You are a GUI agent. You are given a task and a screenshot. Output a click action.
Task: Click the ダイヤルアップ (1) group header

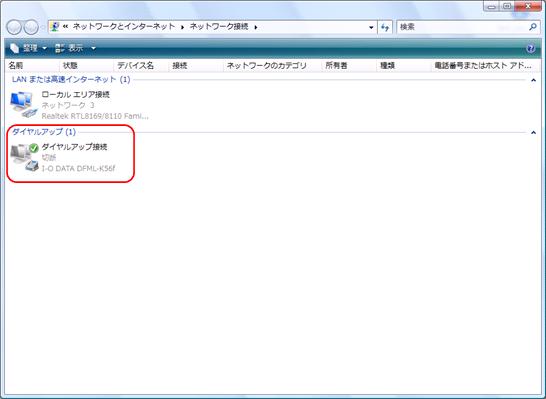pyautogui.click(x=44, y=132)
